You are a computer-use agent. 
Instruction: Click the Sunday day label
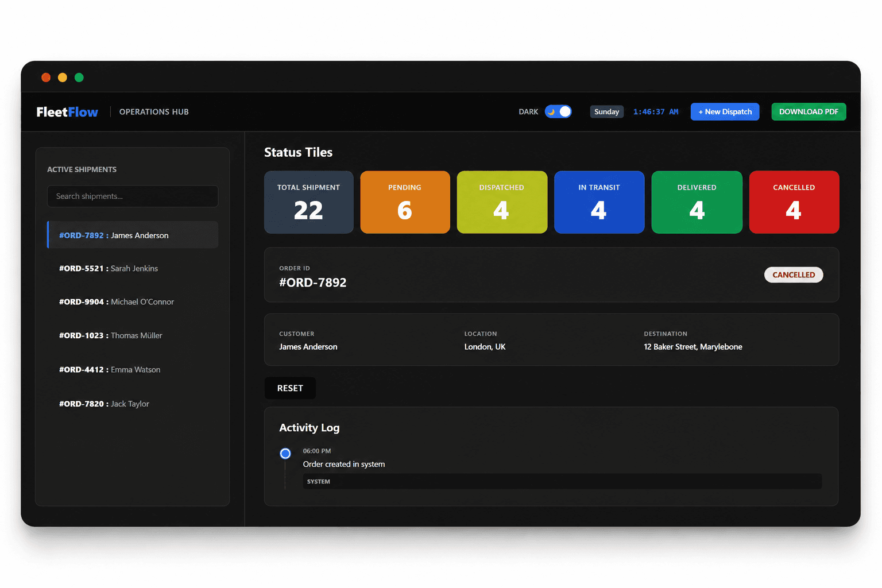[606, 111]
